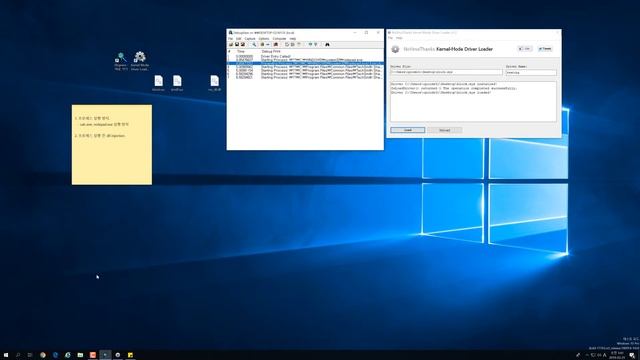
Task: Open the File menu in DebugView
Action: click(x=230, y=39)
